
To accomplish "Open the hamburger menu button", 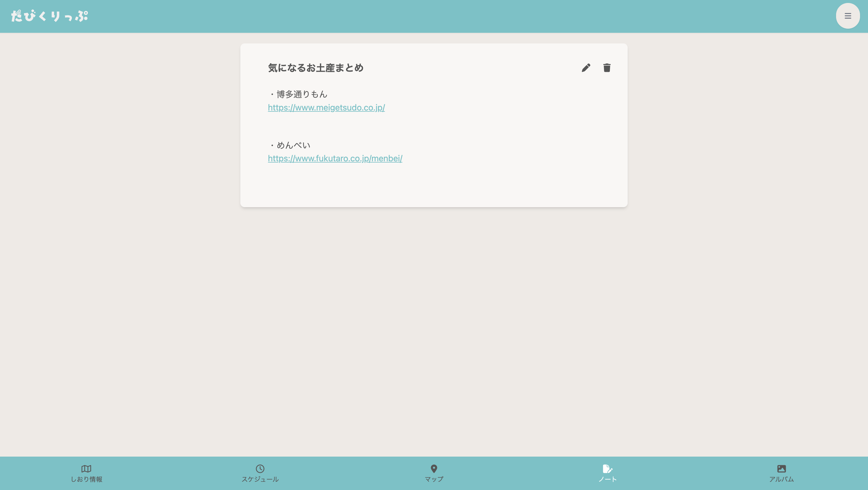I will 847,16.
